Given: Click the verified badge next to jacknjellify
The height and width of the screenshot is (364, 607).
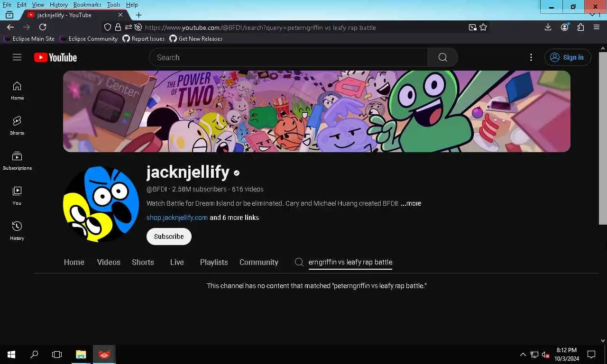Looking at the screenshot, I should click(x=237, y=173).
